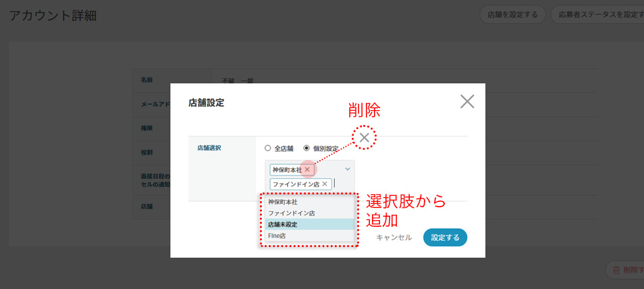The height and width of the screenshot is (289, 644).
Task: Click the 神保町本社 selected tag label
Action: pyautogui.click(x=286, y=169)
